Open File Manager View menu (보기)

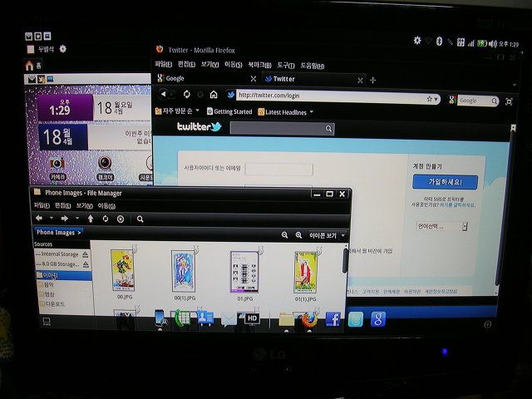pos(84,205)
